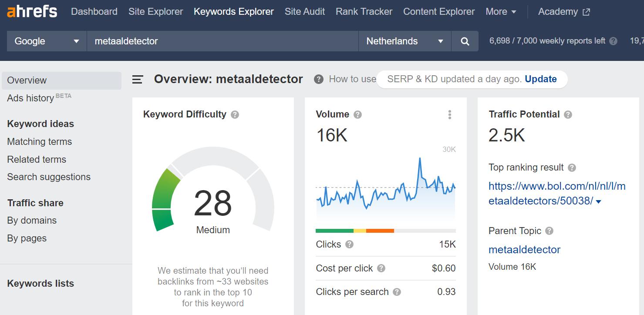Open Traffic share By domains
The image size is (644, 315).
coord(32,221)
